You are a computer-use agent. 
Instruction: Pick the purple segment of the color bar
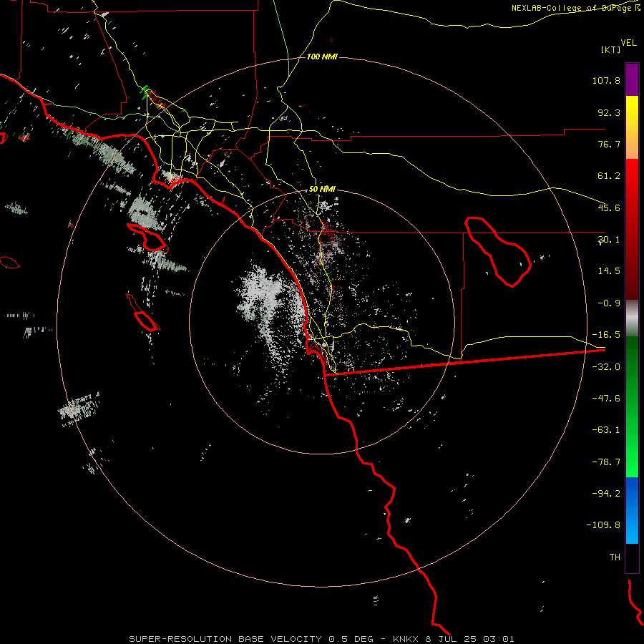click(632, 79)
